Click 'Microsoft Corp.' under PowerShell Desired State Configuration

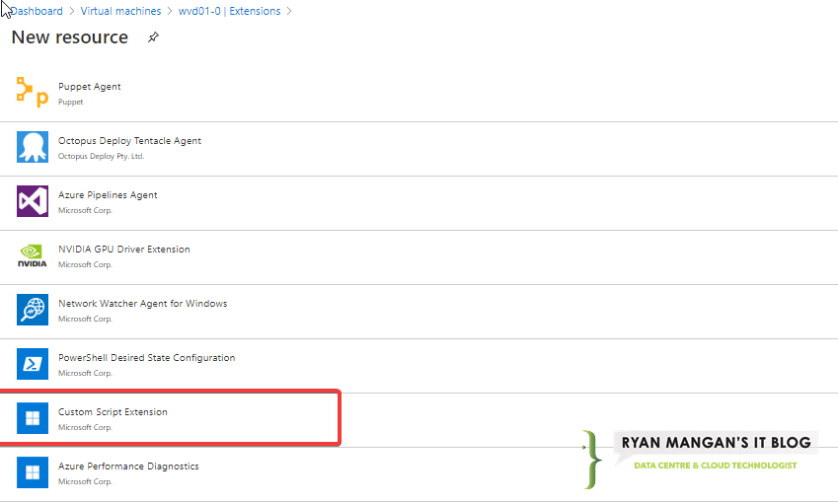tap(85, 373)
